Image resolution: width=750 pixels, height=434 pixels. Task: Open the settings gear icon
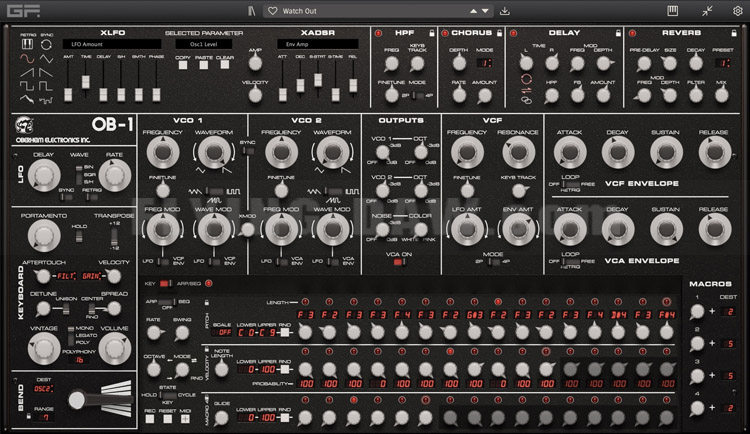[x=738, y=11]
